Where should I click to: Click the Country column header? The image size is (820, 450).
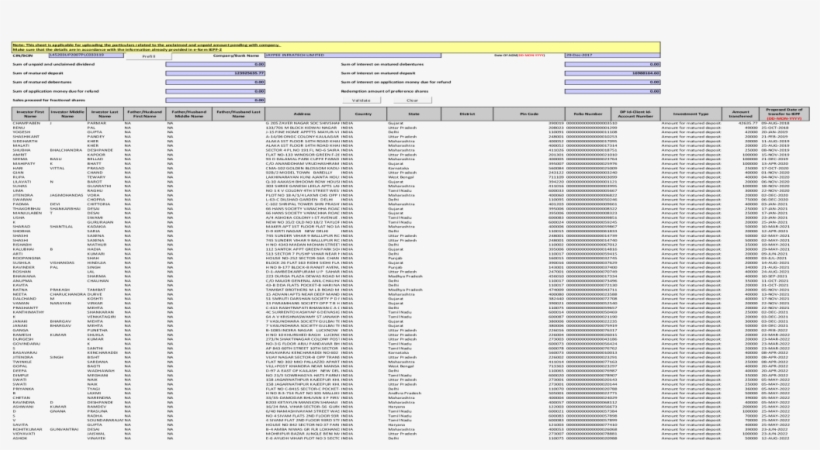tap(363, 114)
